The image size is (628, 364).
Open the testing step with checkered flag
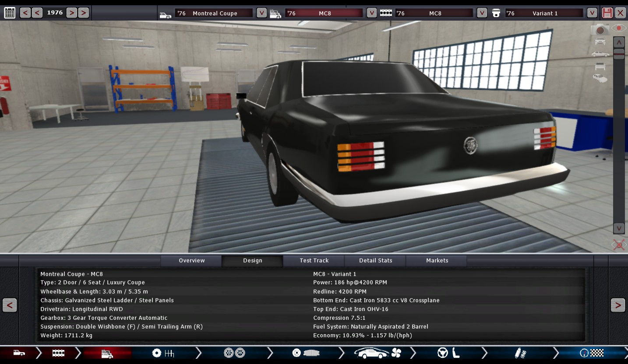pyautogui.click(x=592, y=353)
